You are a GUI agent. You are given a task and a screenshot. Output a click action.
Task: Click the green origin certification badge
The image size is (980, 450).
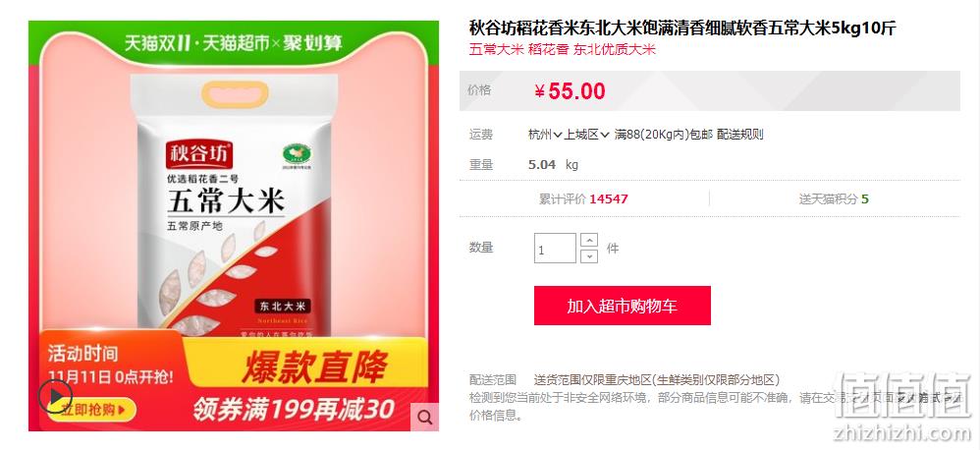coord(297,154)
